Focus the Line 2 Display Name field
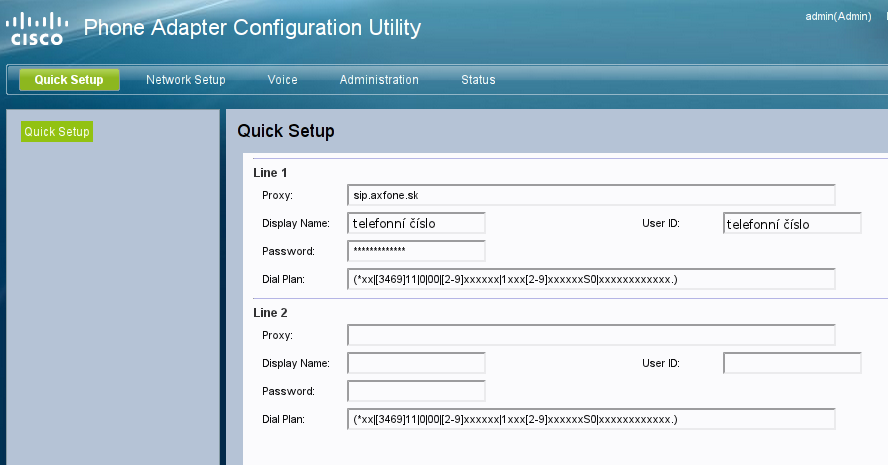 click(x=416, y=363)
